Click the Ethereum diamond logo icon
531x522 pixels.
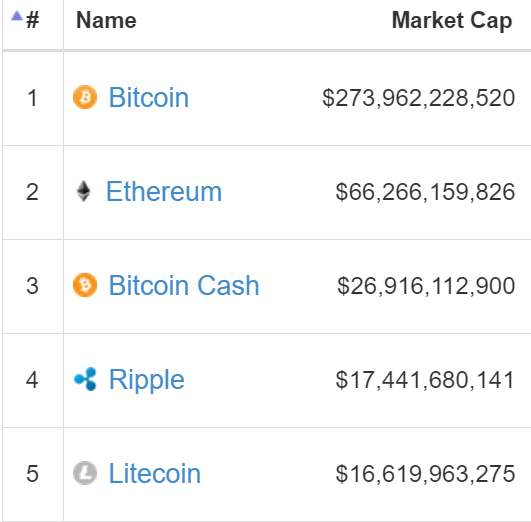coord(83,191)
